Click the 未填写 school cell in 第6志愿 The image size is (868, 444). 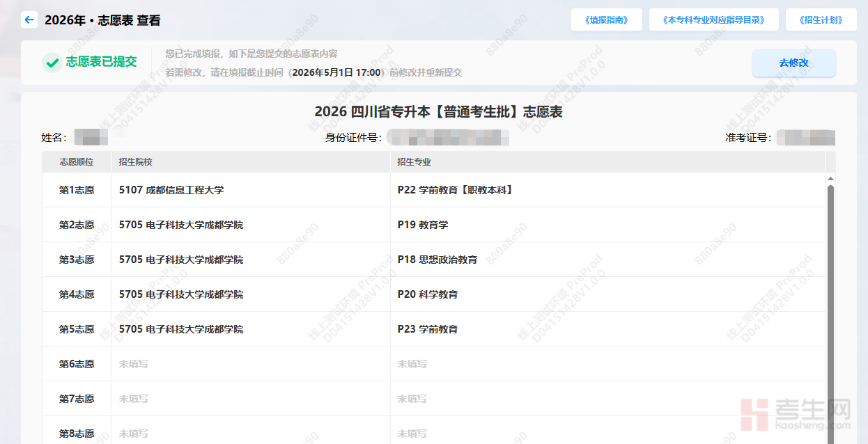tap(133, 364)
